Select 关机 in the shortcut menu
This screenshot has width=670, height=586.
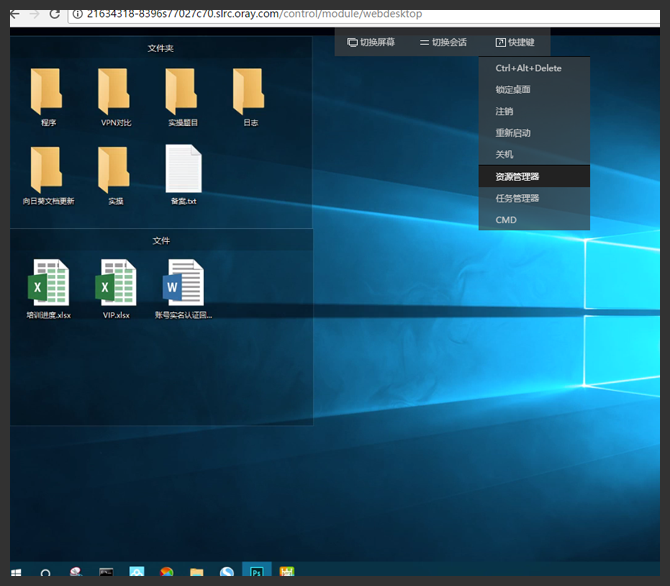point(534,155)
